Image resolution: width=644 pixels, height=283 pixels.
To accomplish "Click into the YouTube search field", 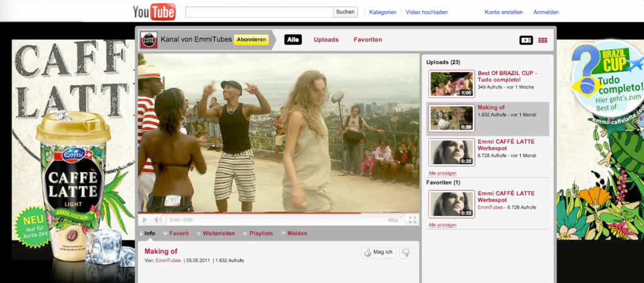I will (259, 12).
